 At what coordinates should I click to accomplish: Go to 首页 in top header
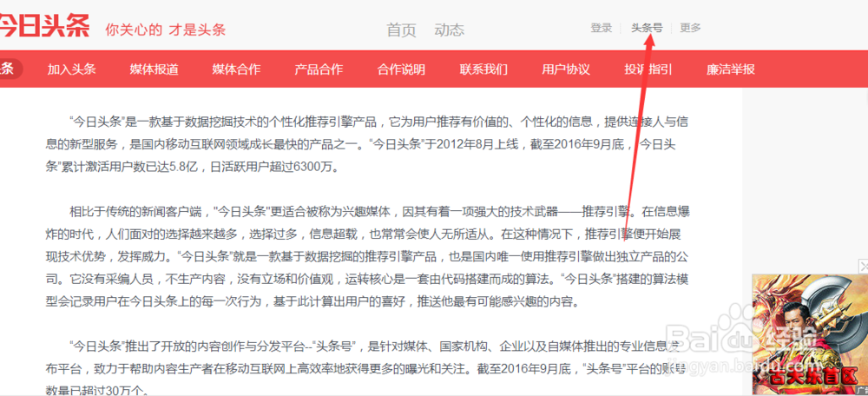[x=401, y=30]
